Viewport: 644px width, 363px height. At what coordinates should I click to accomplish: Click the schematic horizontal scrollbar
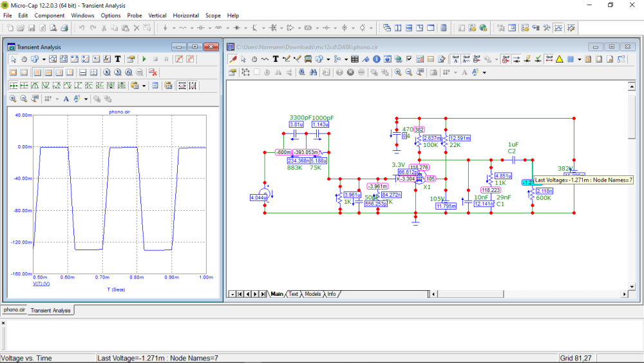528,294
